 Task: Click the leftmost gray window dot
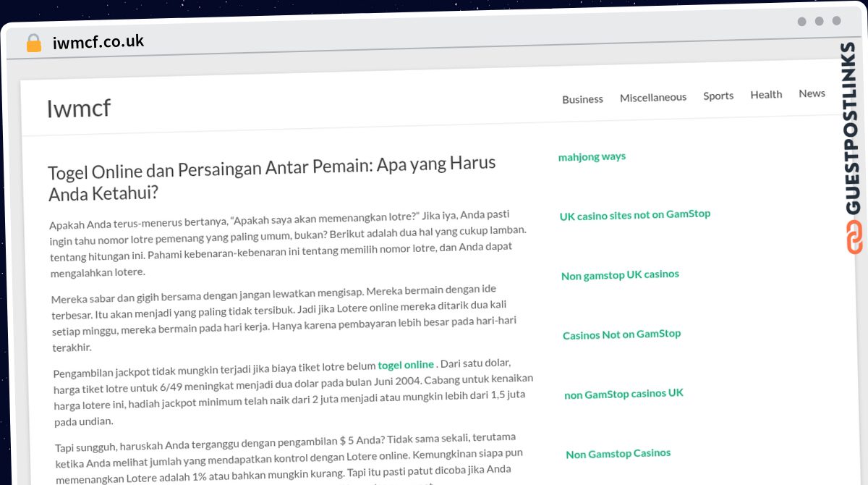pyautogui.click(x=801, y=22)
